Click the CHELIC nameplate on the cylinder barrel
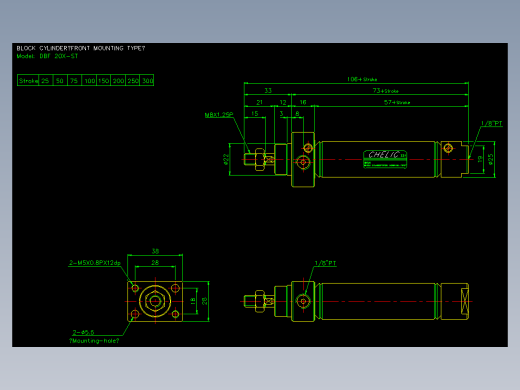This screenshot has width=520, height=390. (385, 159)
